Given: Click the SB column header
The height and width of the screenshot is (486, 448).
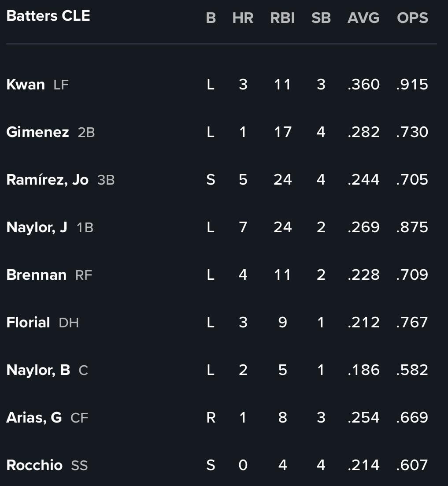Looking at the screenshot, I should pos(321,18).
